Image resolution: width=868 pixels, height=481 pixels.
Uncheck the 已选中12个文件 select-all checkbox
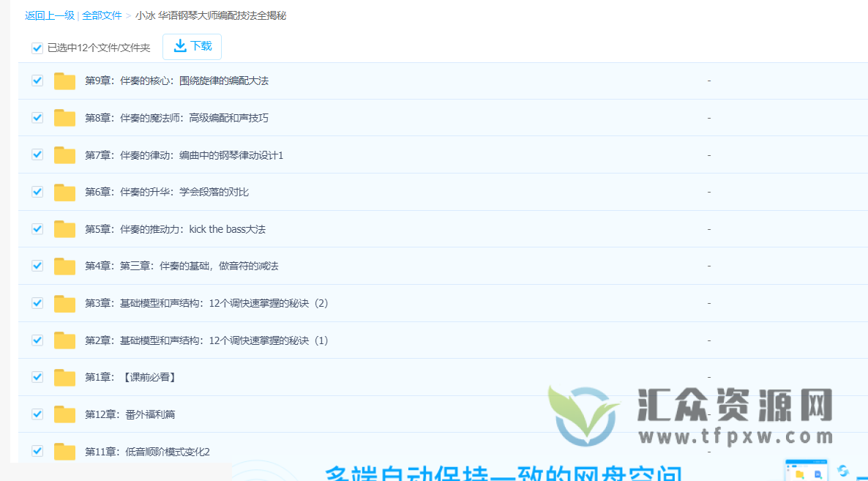pyautogui.click(x=37, y=48)
